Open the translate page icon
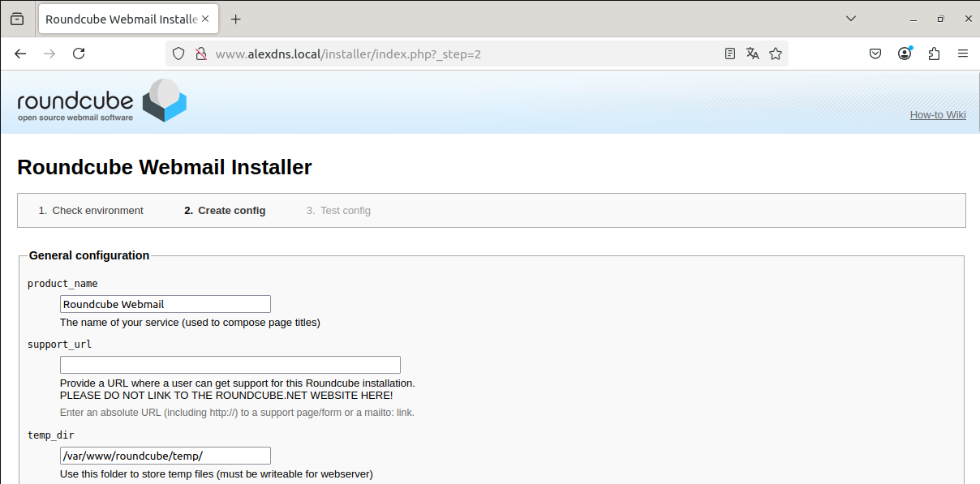Viewport: 980px width, 484px height. [x=753, y=54]
